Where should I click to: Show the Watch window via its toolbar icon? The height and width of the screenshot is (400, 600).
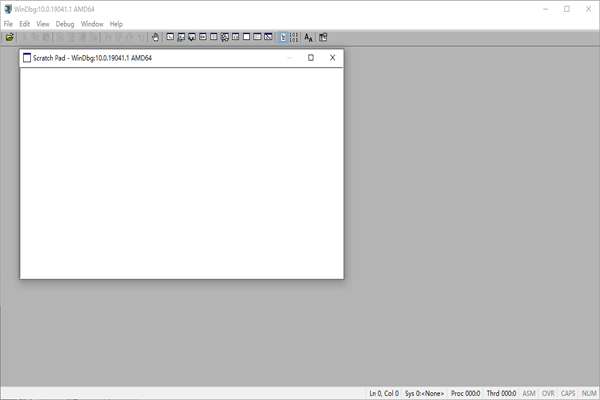click(x=181, y=37)
